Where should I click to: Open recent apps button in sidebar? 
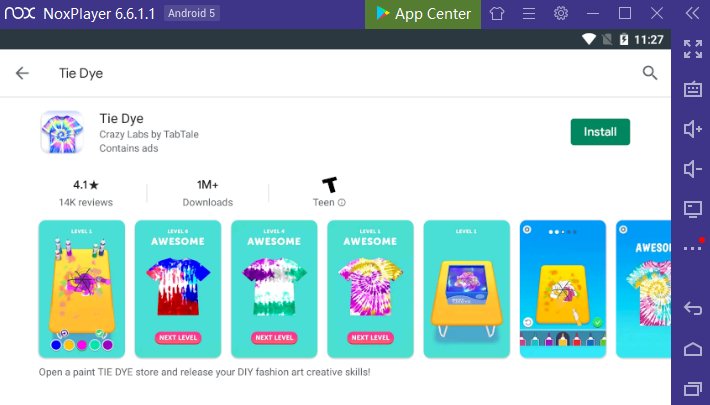(693, 389)
